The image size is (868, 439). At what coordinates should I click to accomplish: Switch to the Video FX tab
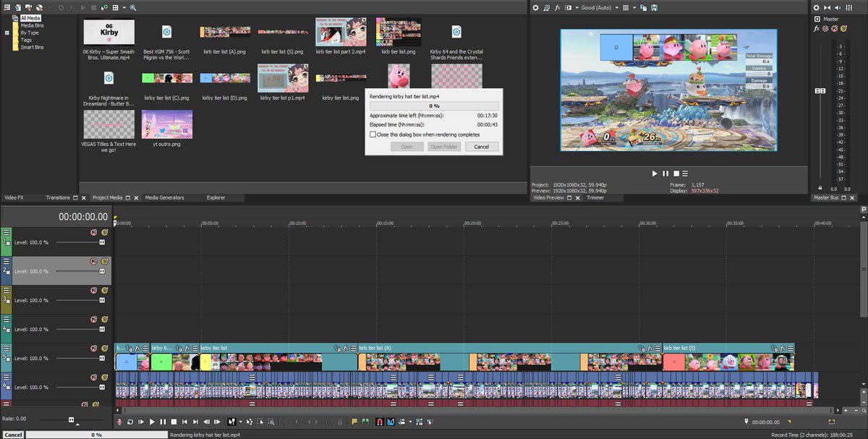tap(14, 197)
